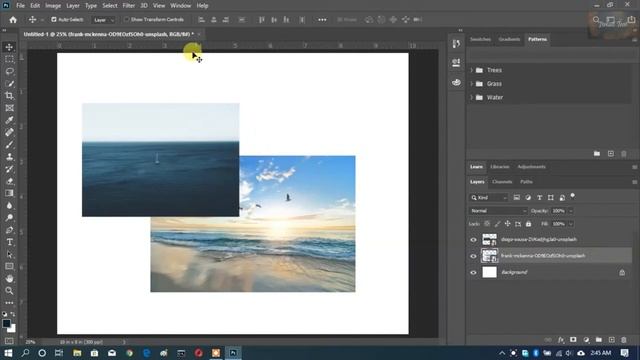Screen dimensions: 640x360
Task: Switch to the Swatches tab
Action: pyautogui.click(x=480, y=39)
